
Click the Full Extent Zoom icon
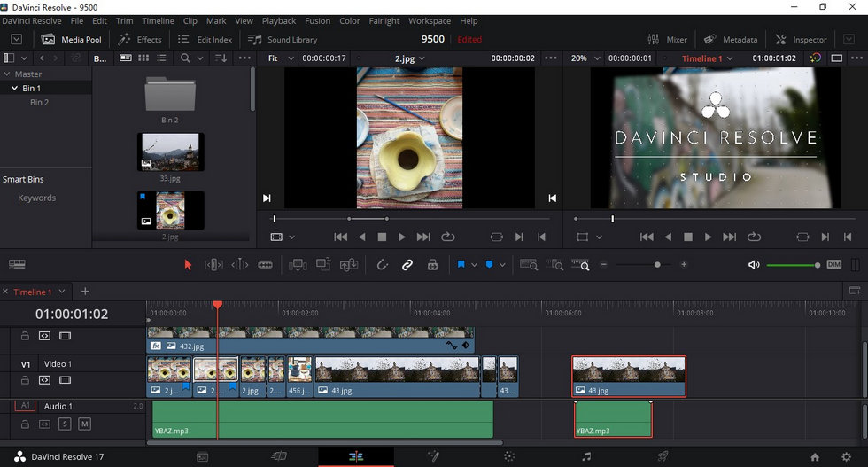(x=529, y=265)
